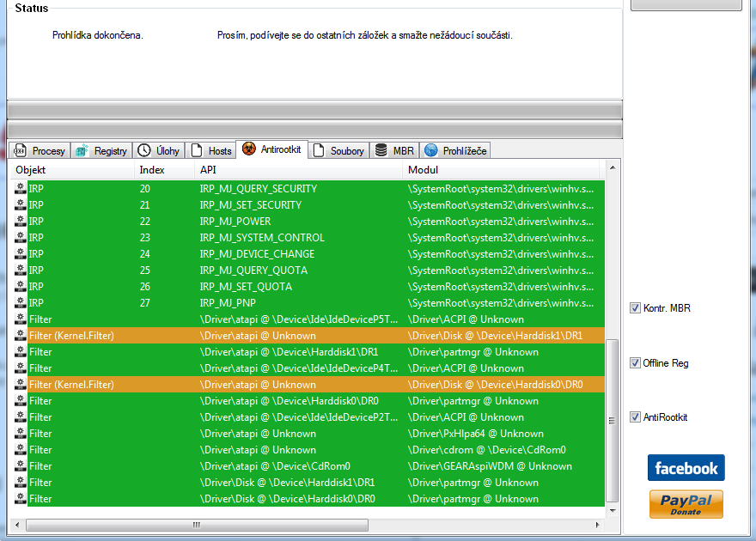Click the list's scroll up arrow

coord(613,167)
